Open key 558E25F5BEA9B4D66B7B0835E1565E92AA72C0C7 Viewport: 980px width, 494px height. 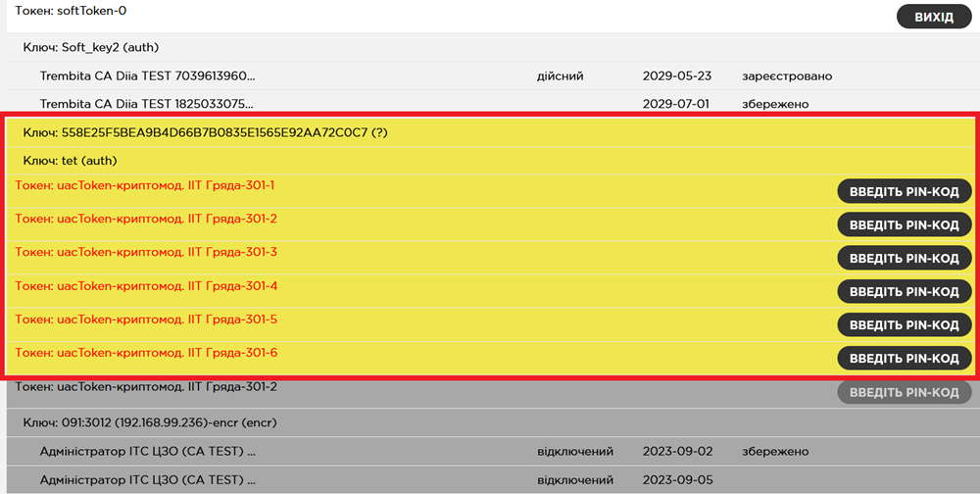pos(206,132)
